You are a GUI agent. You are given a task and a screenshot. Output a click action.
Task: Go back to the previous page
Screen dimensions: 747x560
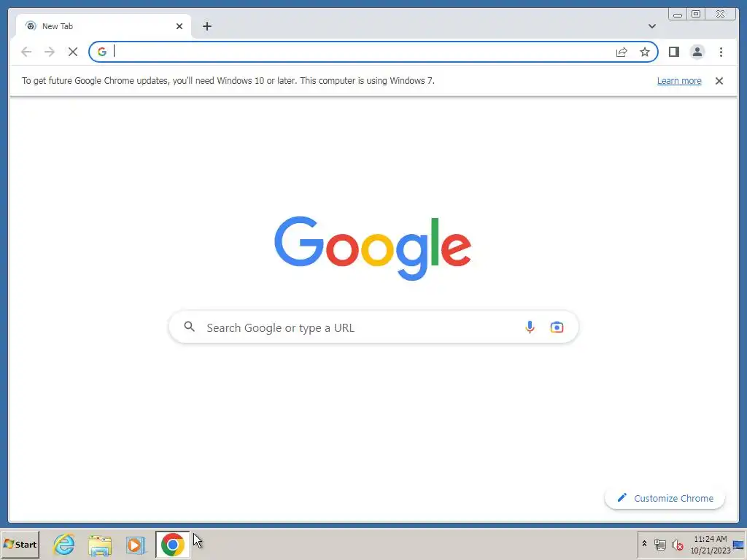pyautogui.click(x=26, y=52)
